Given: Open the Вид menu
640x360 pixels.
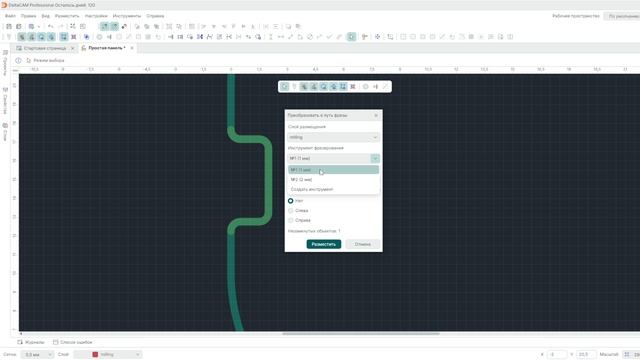Looking at the screenshot, I should pyautogui.click(x=46, y=16).
